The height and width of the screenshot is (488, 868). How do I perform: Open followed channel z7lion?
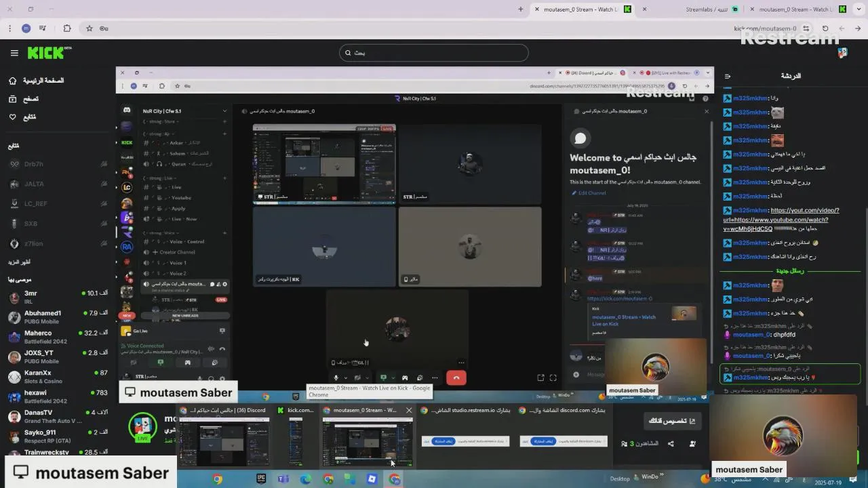pos(58,243)
